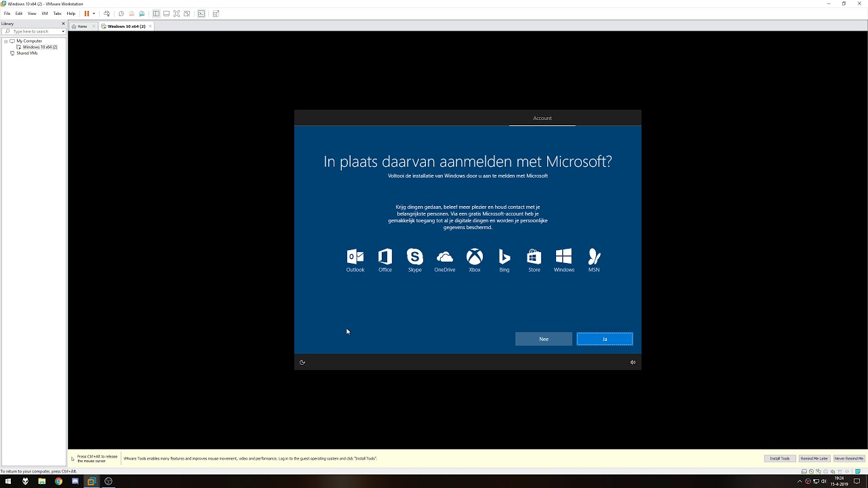Pause the virtual machine

pyautogui.click(x=87, y=14)
